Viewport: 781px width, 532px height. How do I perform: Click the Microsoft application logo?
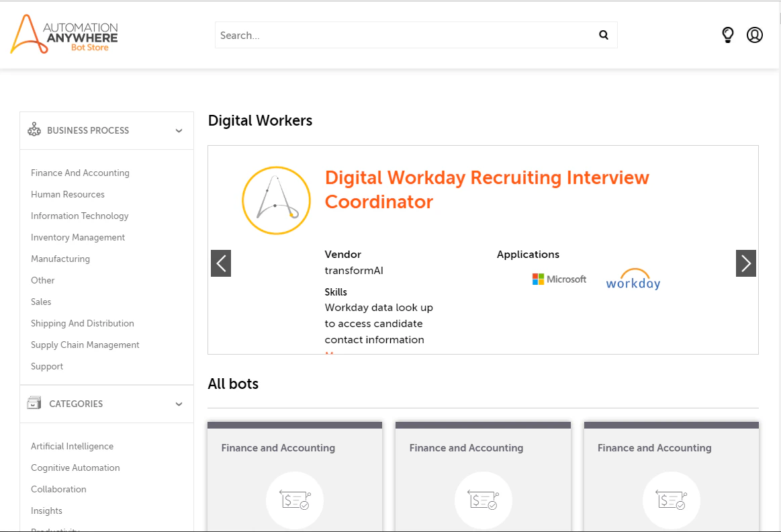[x=559, y=279]
